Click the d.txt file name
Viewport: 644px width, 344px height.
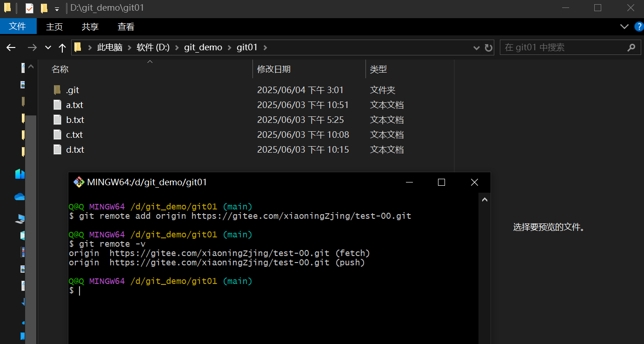pyautogui.click(x=75, y=150)
